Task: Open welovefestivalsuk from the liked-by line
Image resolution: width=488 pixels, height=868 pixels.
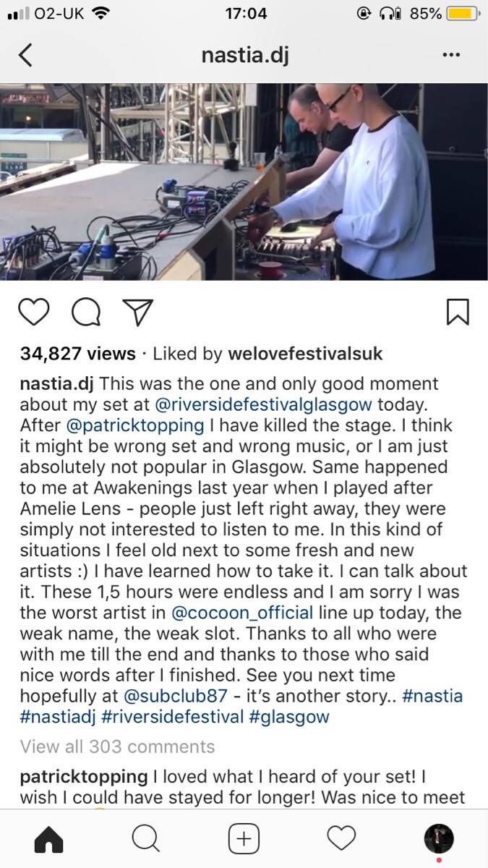Action: [305, 354]
